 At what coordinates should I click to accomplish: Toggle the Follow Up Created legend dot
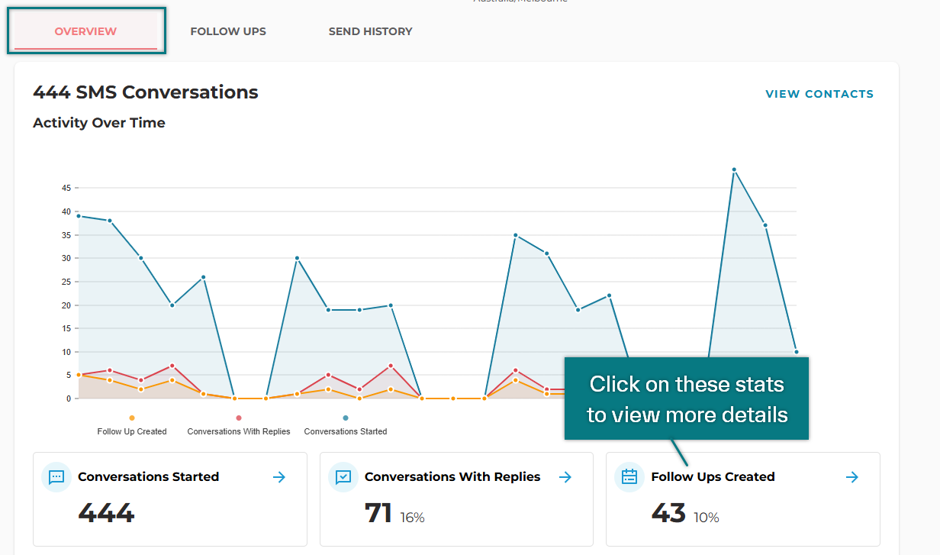pos(132,418)
